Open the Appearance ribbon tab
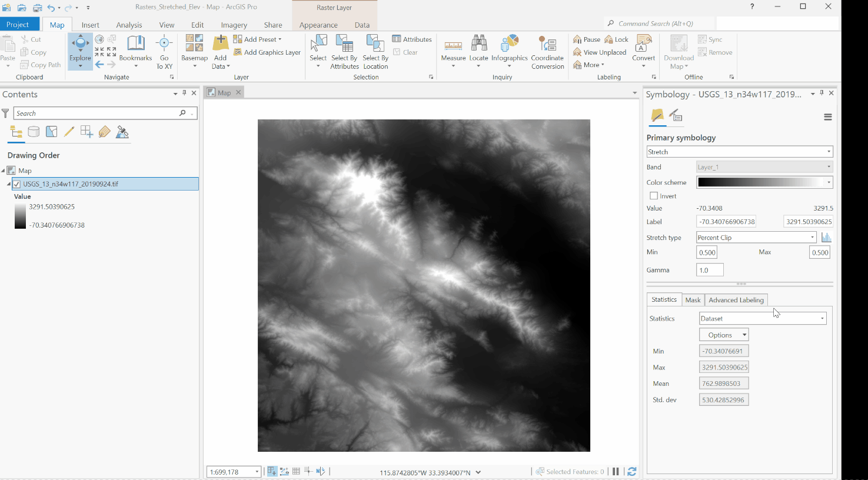Screen dimensions: 868x480 click(x=318, y=25)
